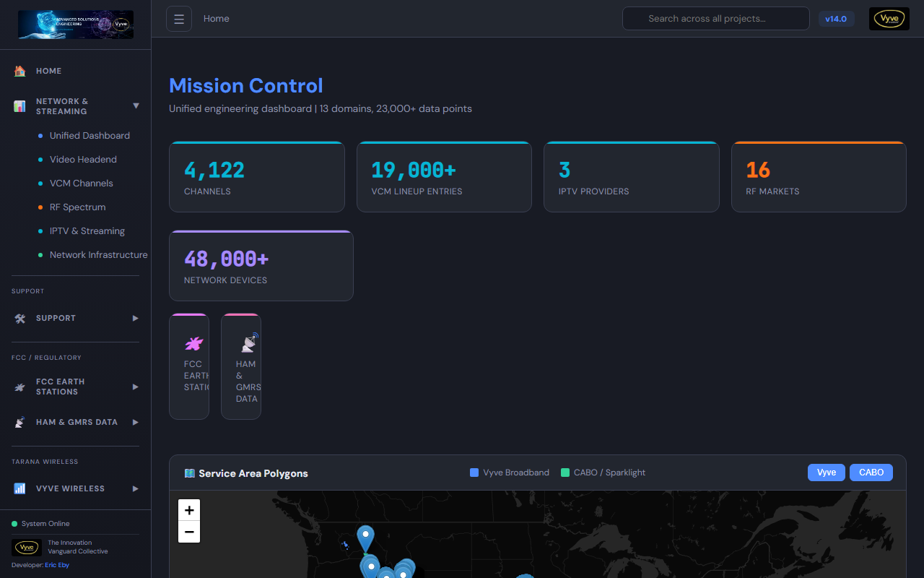The width and height of the screenshot is (924, 578).
Task: Click the HAM & GMRS Data dish icon in sidebar
Action: coord(19,422)
